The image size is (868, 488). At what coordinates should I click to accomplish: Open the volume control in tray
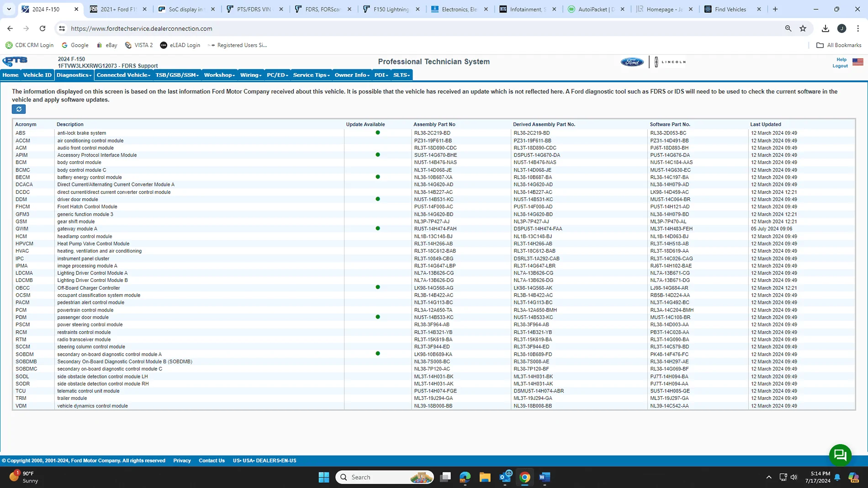[794, 477]
